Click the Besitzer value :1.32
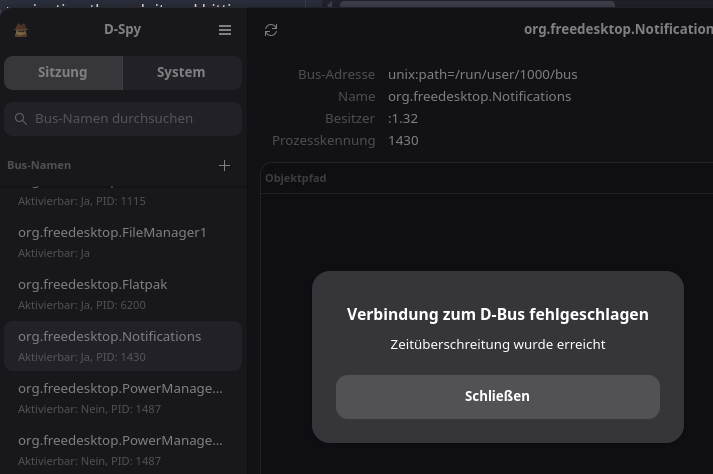 coord(403,119)
